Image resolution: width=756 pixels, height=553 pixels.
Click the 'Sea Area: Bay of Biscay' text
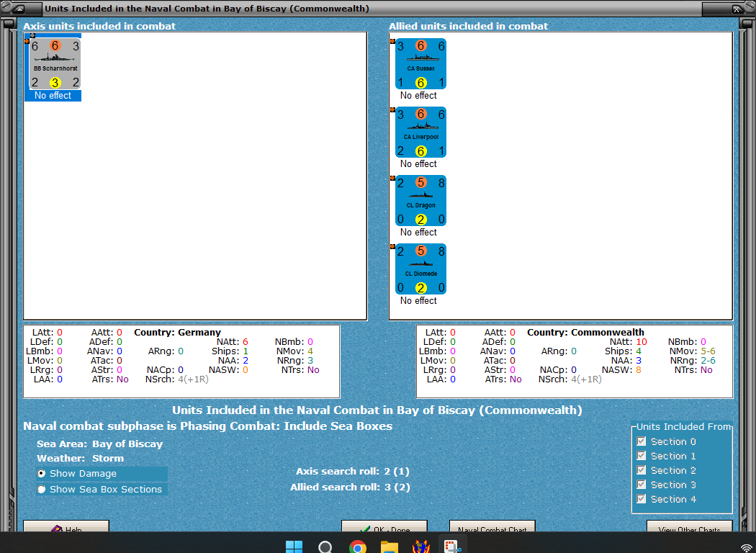pos(100,444)
